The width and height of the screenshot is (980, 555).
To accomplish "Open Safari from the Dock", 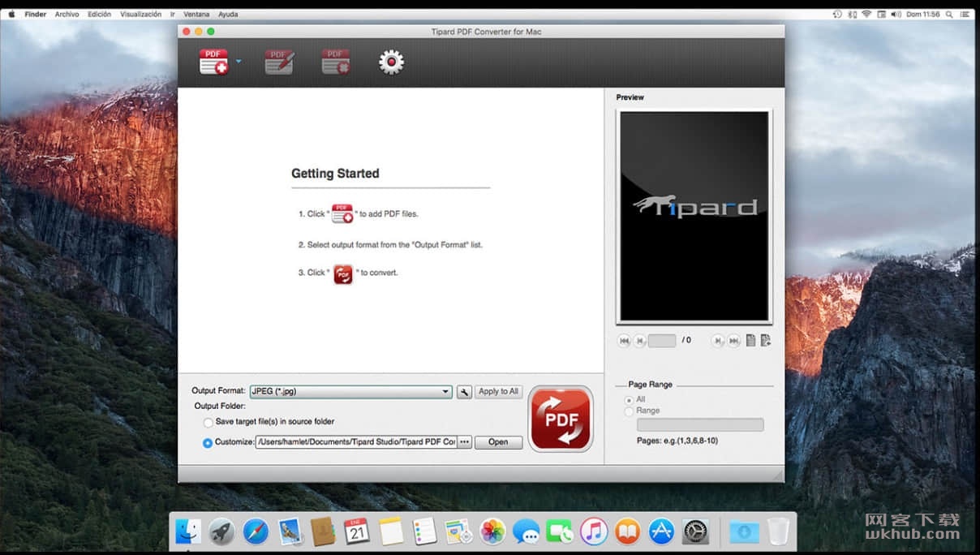I will (256, 531).
